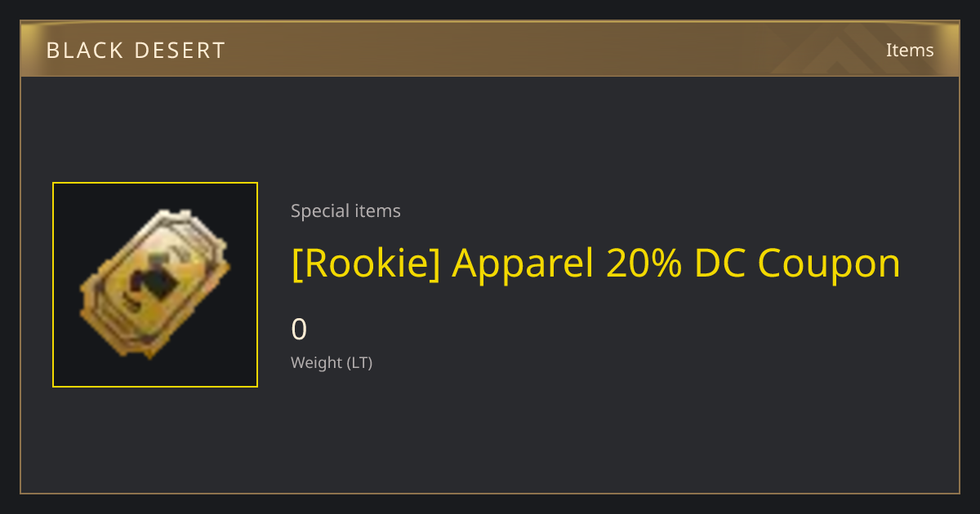Select the word DESERT in the header

click(183, 51)
